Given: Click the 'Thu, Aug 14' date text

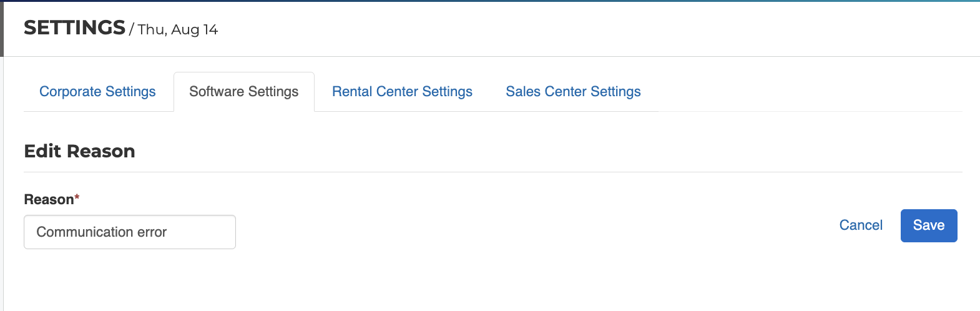Looking at the screenshot, I should click(x=178, y=30).
